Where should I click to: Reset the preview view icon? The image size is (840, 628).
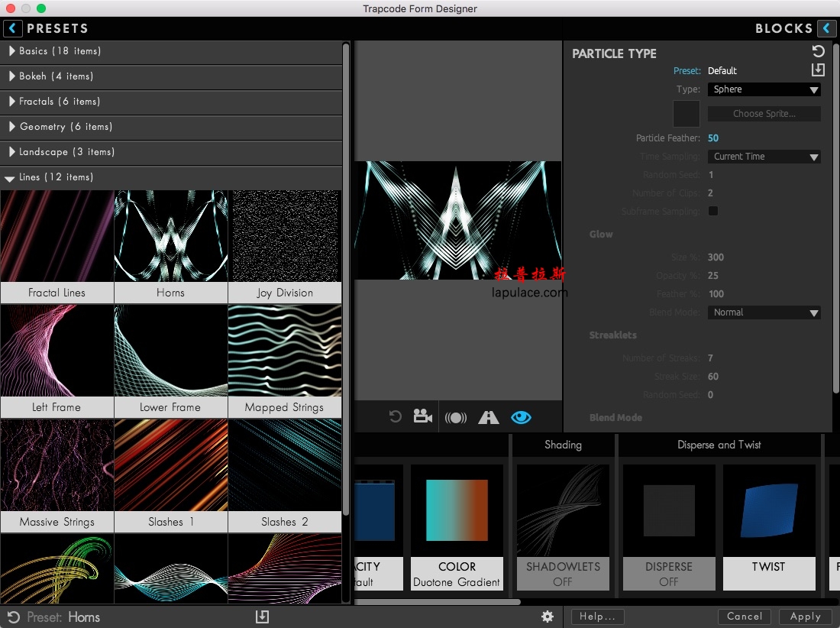tap(395, 417)
